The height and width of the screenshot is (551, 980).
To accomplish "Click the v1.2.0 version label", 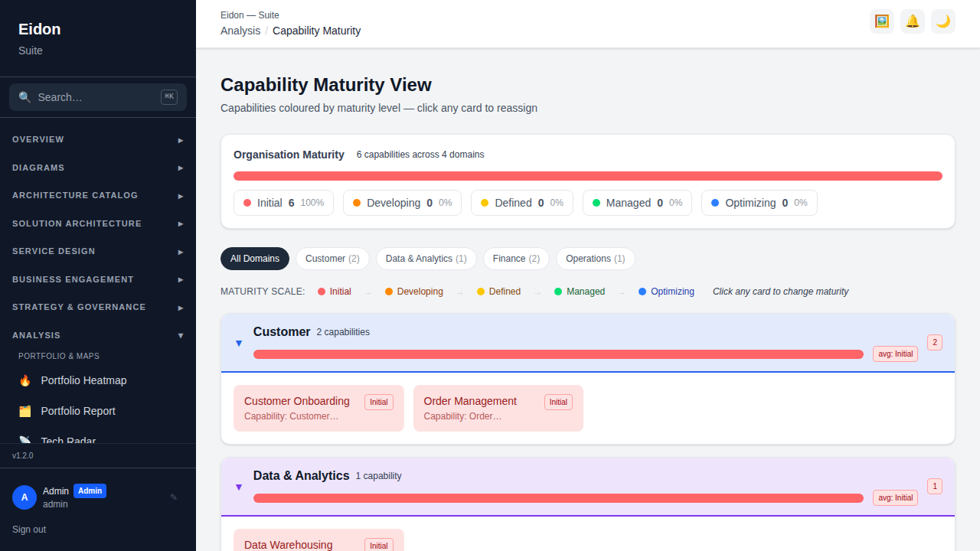I will click(x=23, y=455).
